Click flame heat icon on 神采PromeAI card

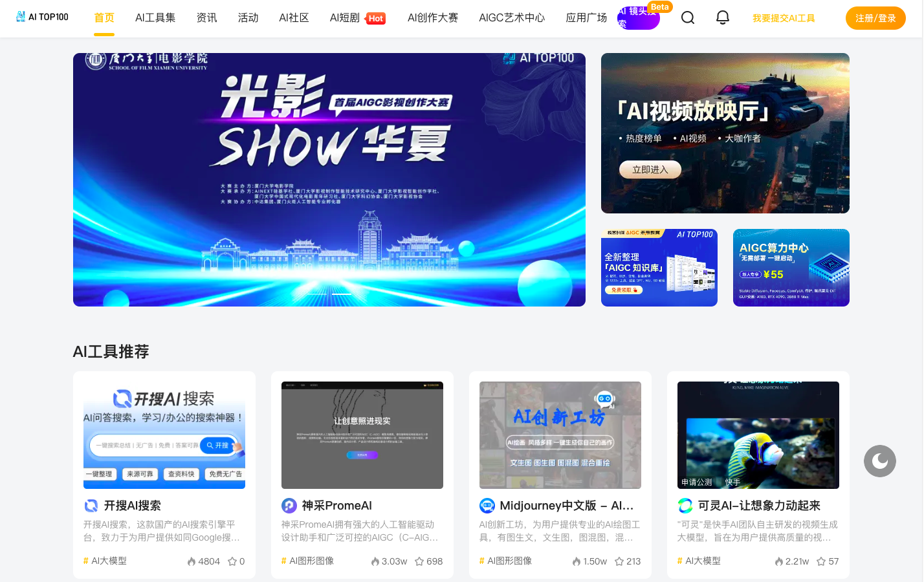click(375, 561)
